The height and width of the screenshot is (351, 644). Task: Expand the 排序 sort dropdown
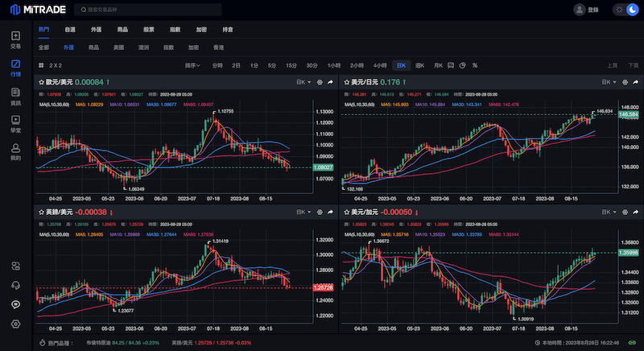193,65
